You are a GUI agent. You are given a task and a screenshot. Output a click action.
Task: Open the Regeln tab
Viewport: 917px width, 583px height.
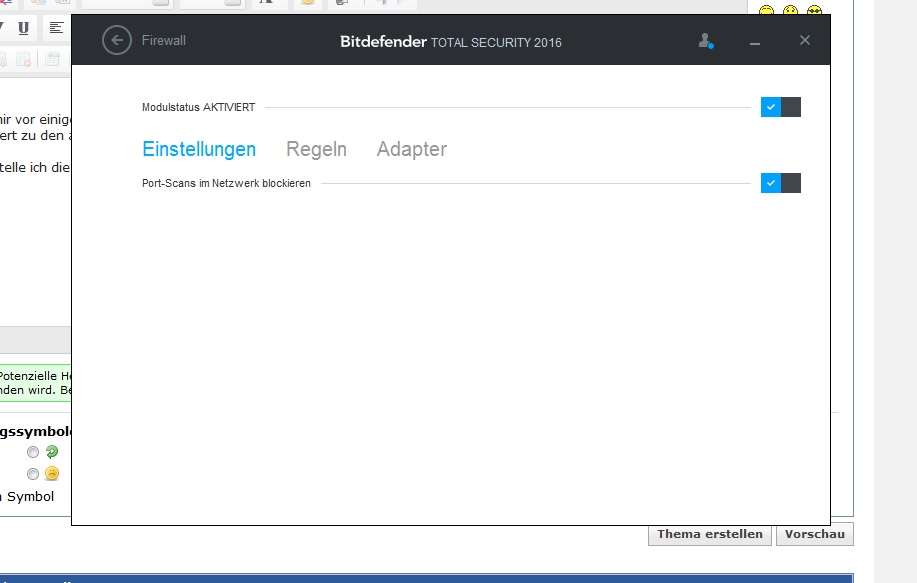coord(316,149)
